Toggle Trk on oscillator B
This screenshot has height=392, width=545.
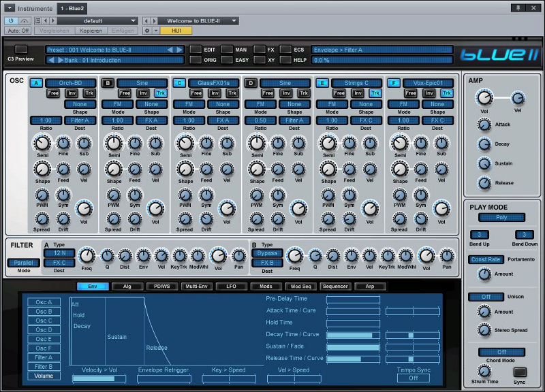pyautogui.click(x=161, y=93)
